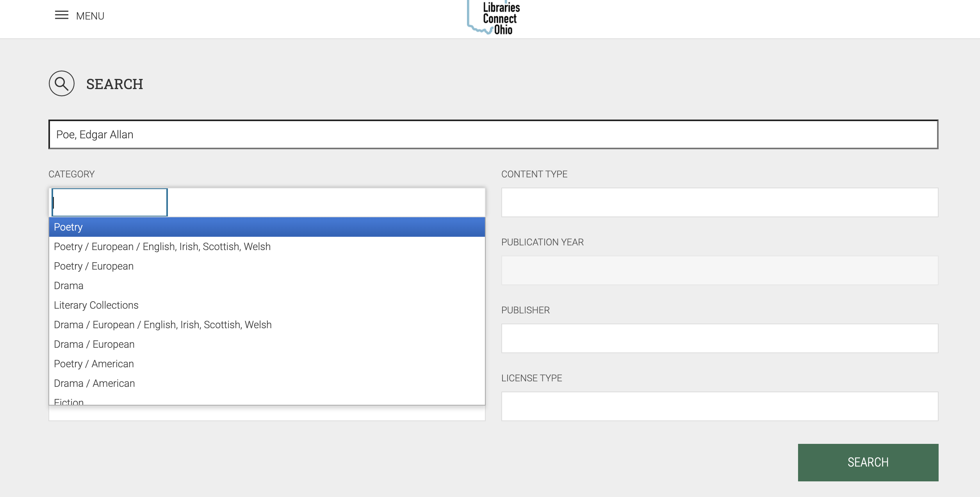
Task: Click the magnifying glass search icon
Action: click(62, 84)
